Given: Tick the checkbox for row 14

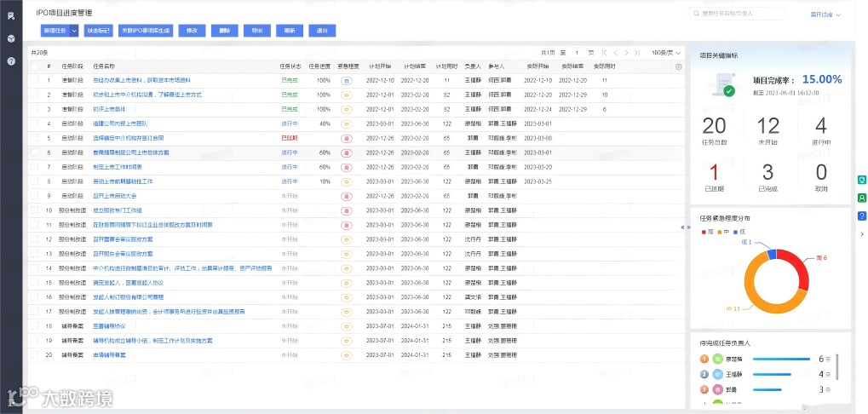Looking at the screenshot, I should [x=35, y=267].
